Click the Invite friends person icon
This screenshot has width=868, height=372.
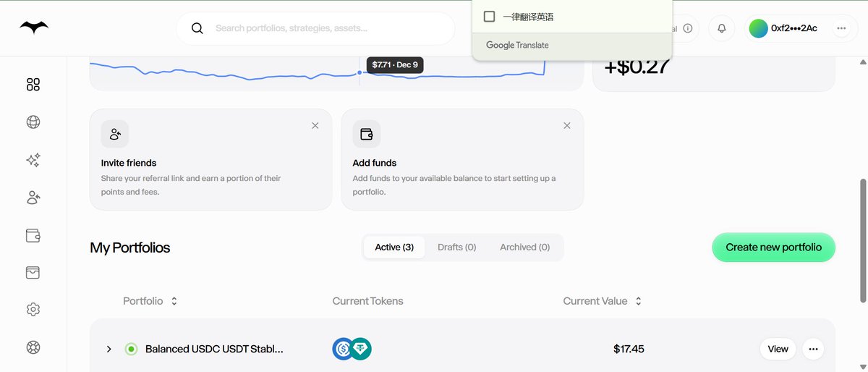point(115,134)
